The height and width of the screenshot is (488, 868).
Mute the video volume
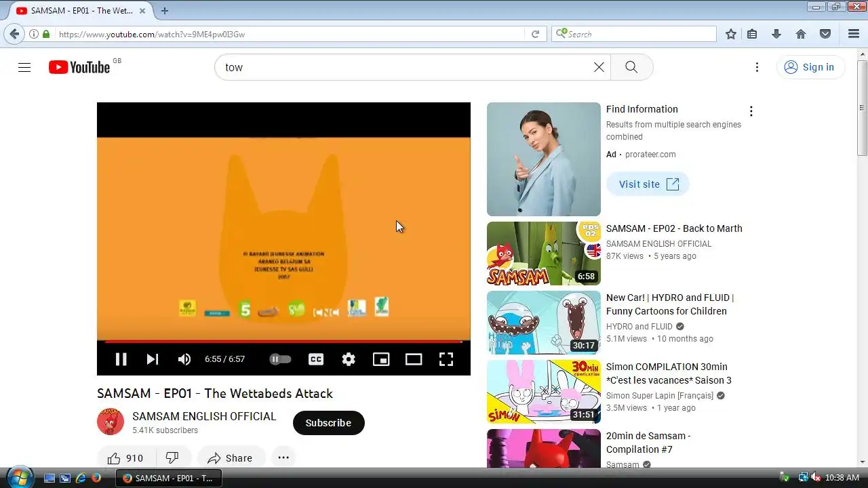[184, 359]
